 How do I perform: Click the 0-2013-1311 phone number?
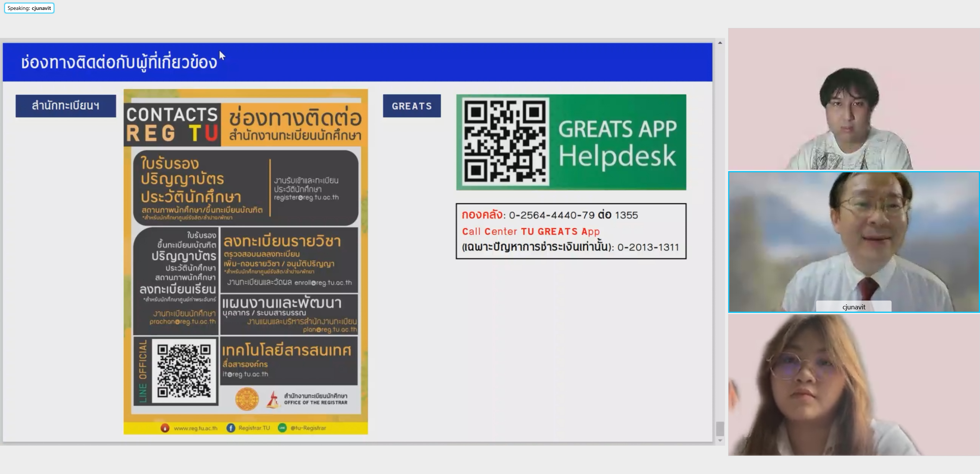[x=648, y=247]
